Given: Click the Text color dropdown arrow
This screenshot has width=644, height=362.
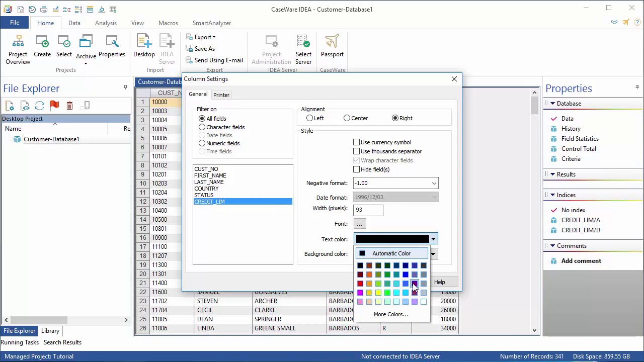Looking at the screenshot, I should (433, 239).
